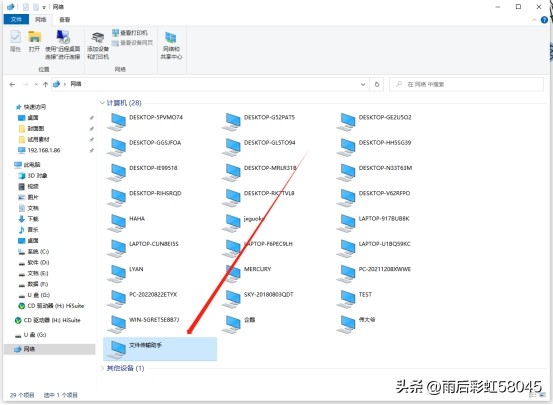Screen dimensions: 553x405
Task: Click the 网络 breadcrumb chevron in address bar
Action: [65, 84]
